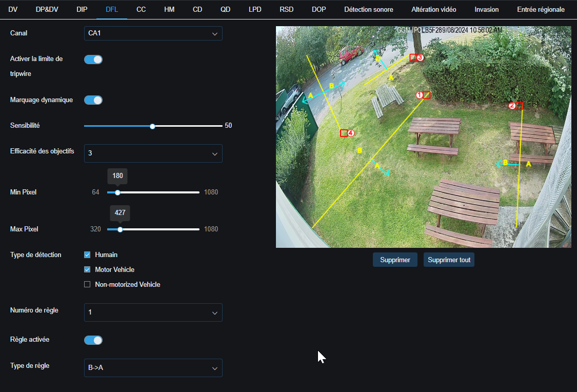Enable Non-motorized Vehicle detection
The image size is (577, 392).
coord(87,284)
